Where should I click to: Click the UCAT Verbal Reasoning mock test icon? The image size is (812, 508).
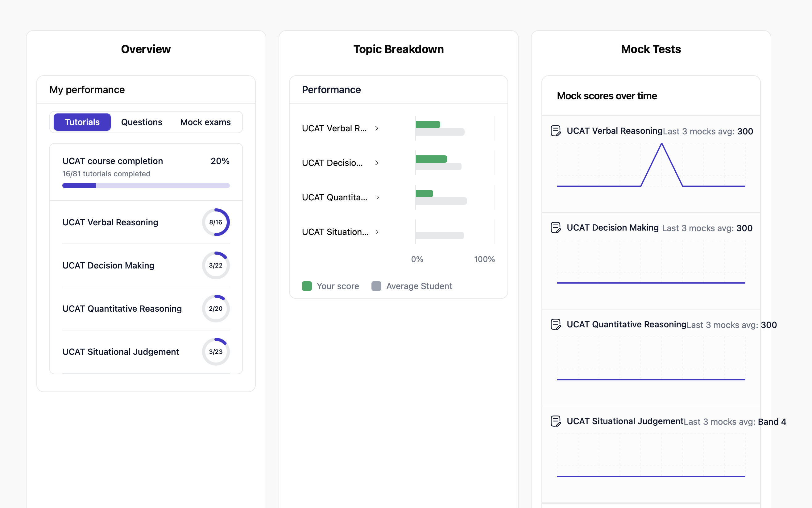(x=555, y=131)
